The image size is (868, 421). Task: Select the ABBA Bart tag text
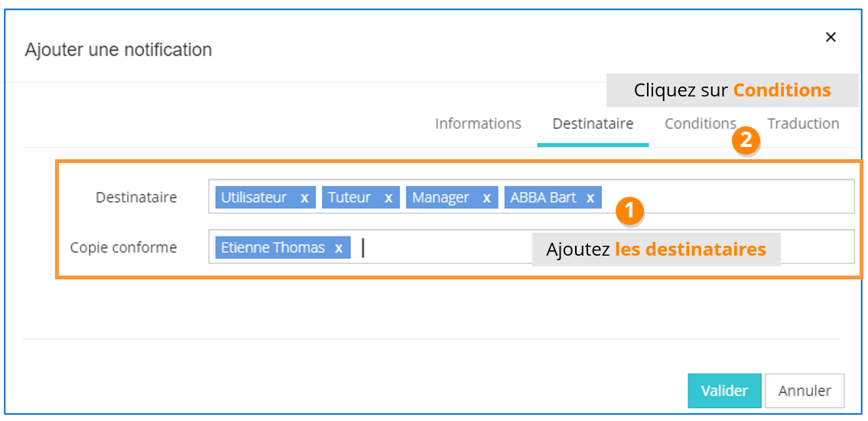coord(543,197)
